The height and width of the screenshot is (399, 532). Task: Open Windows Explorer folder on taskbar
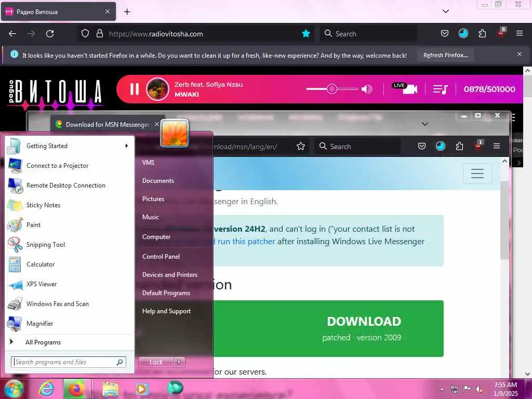click(111, 389)
